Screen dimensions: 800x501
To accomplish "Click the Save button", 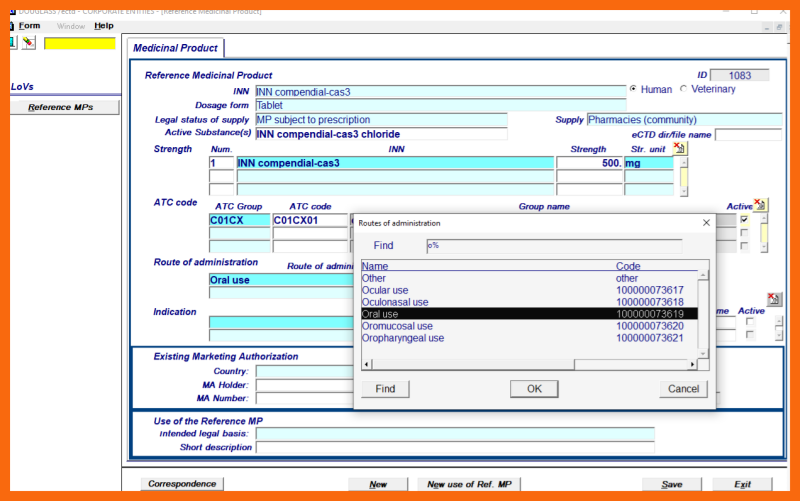I will click(x=671, y=484).
